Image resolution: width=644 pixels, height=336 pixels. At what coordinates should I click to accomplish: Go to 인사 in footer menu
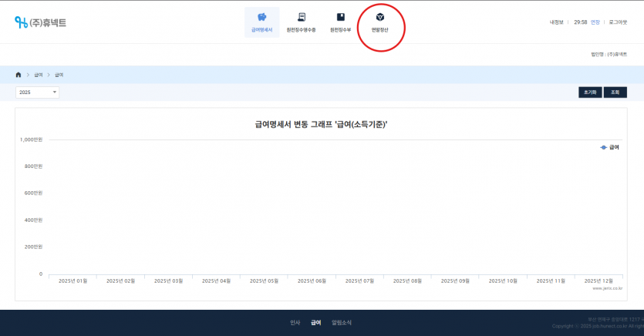click(x=295, y=323)
